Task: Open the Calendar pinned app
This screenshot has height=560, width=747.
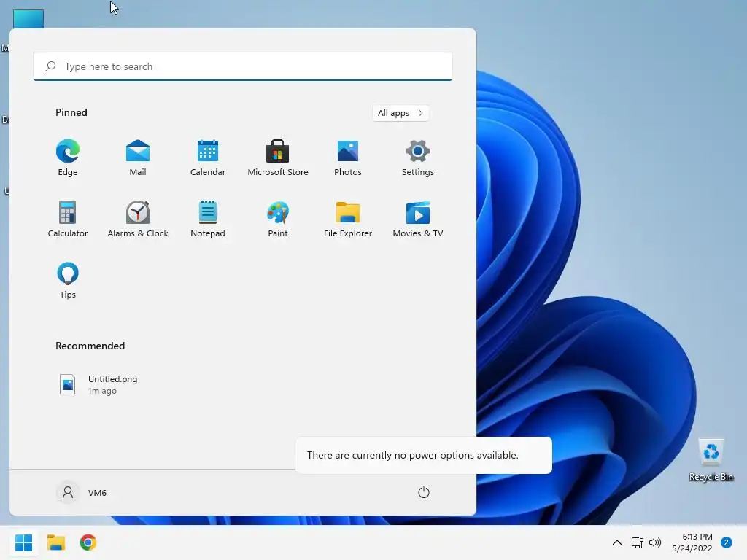Action: (208, 157)
